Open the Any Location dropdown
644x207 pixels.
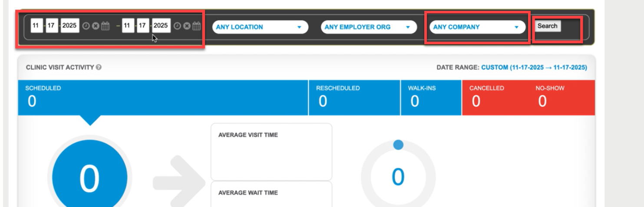[260, 27]
